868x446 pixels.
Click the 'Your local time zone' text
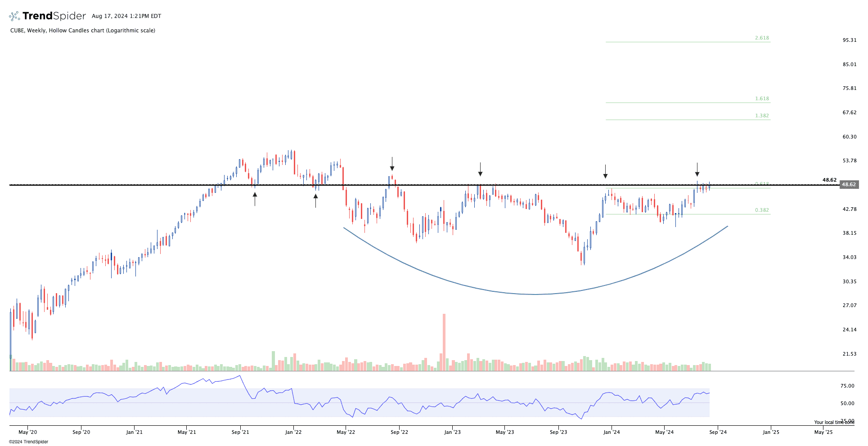click(834, 422)
